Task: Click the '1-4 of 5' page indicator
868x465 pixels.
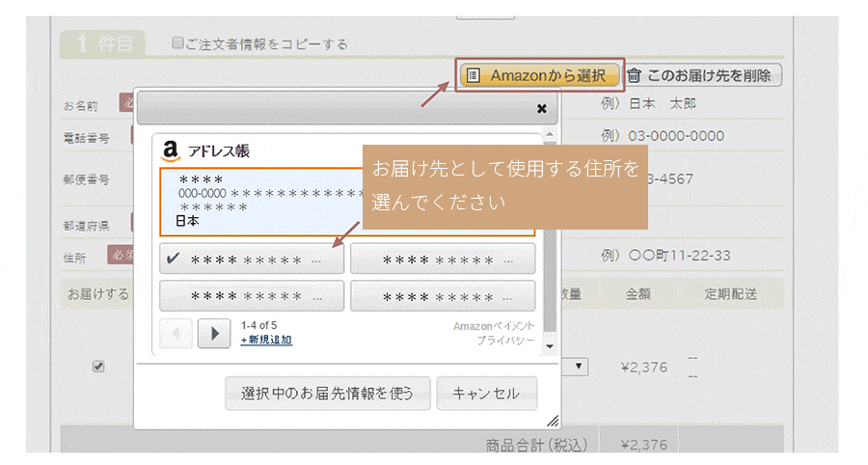Action: point(258,325)
